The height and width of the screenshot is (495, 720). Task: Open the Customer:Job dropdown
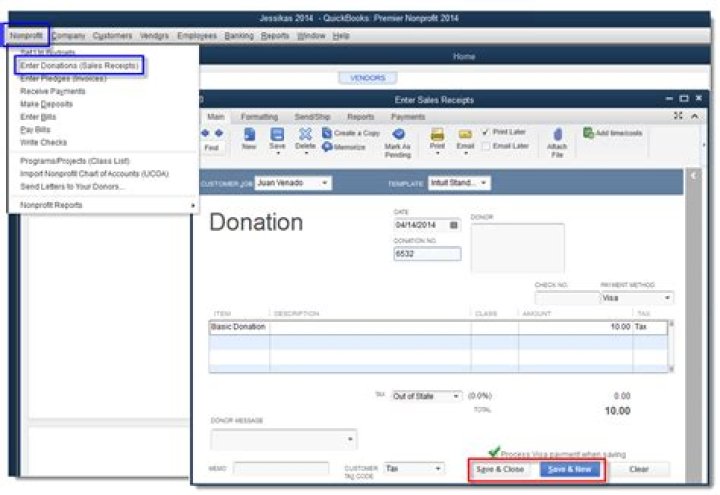click(325, 183)
